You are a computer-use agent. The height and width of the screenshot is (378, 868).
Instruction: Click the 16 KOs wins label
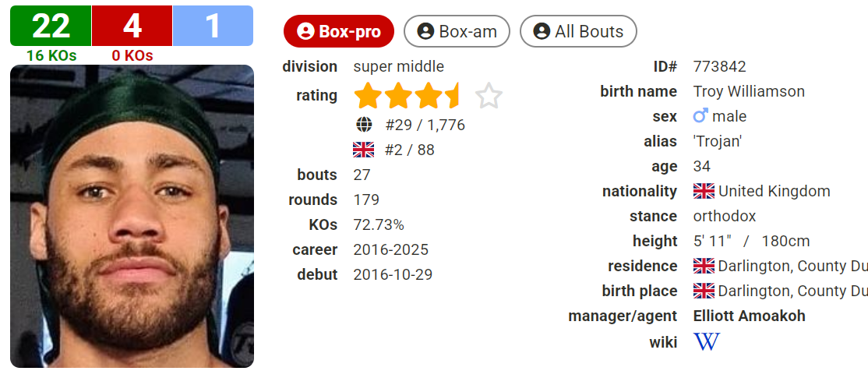click(x=51, y=55)
